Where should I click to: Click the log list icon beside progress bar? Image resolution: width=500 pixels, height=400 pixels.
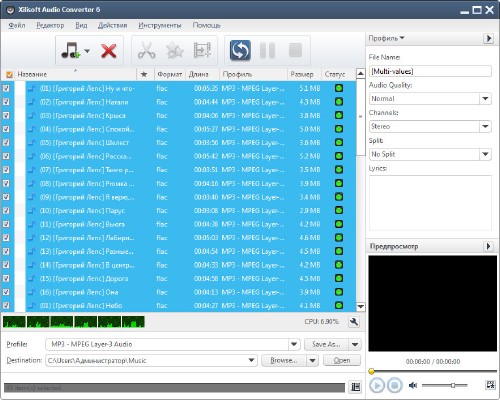[356, 387]
